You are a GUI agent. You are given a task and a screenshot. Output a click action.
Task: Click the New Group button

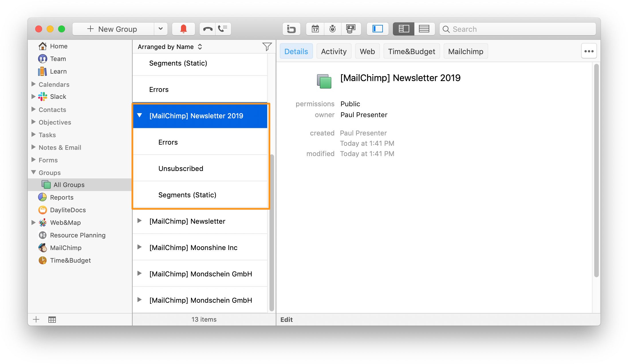point(113,29)
